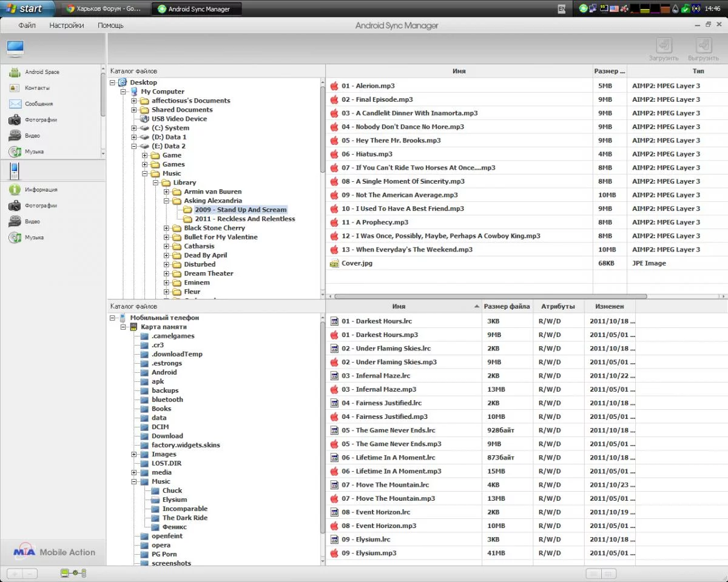Sort phone files by Размер файла column
This screenshot has height=582, width=728.
(507, 306)
